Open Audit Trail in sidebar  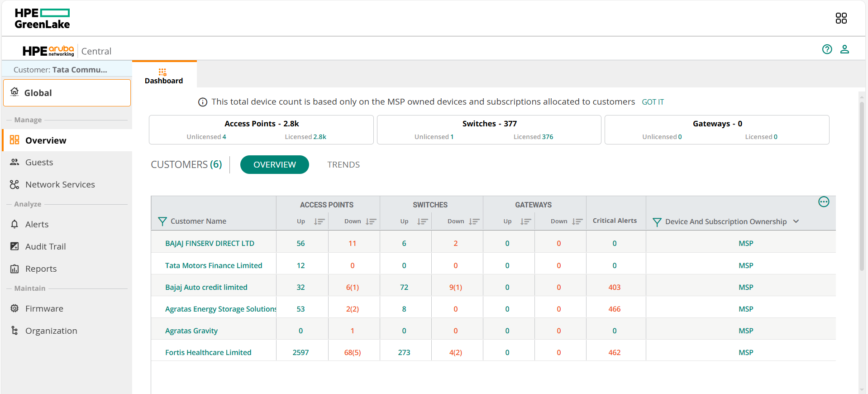45,247
